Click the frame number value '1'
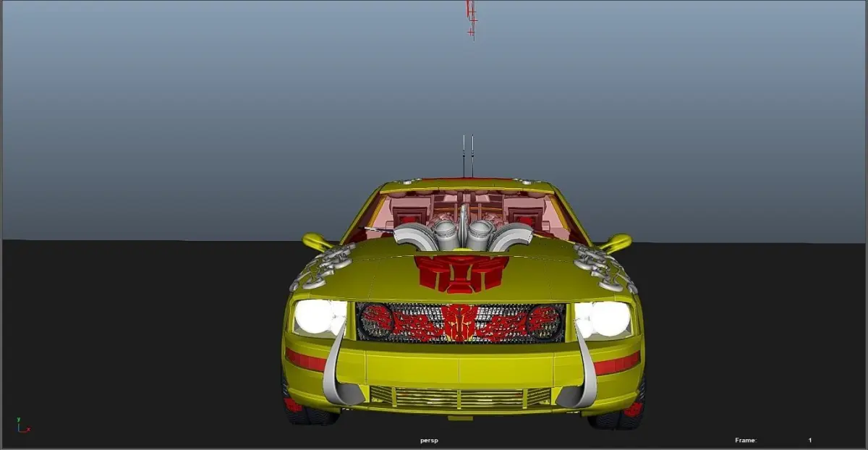 pos(810,440)
